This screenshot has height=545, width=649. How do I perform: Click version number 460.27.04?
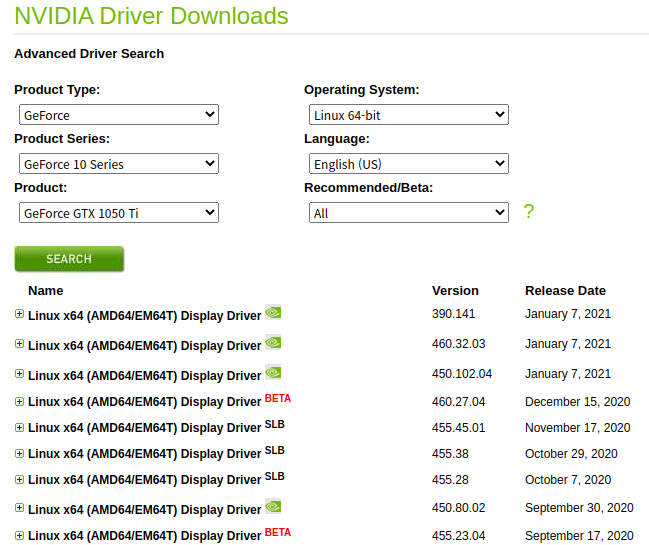pos(459,401)
